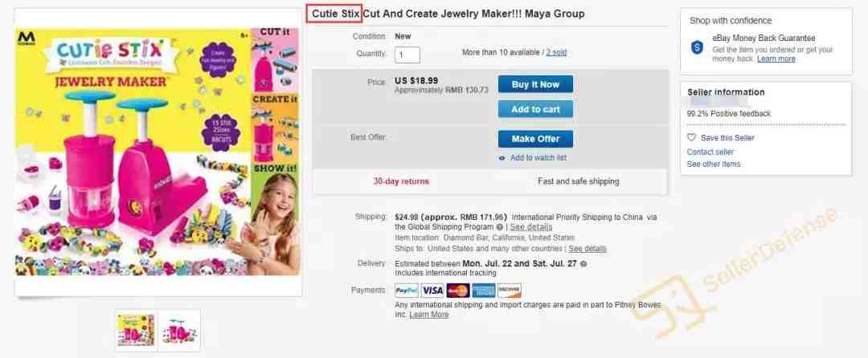Click the MasterCard payment icon
This screenshot has height=358, width=868.
458,291
